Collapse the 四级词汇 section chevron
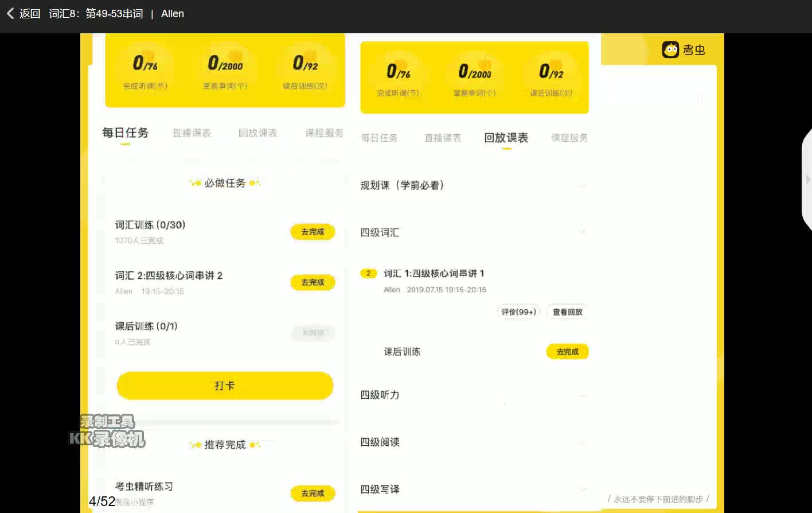This screenshot has height=513, width=812. 583,232
